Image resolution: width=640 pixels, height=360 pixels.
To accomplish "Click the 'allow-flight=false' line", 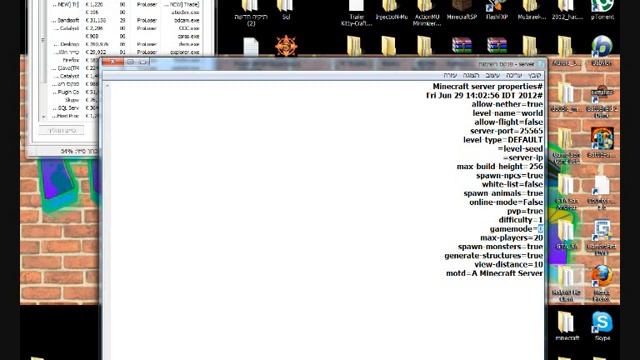I will click(509, 122).
